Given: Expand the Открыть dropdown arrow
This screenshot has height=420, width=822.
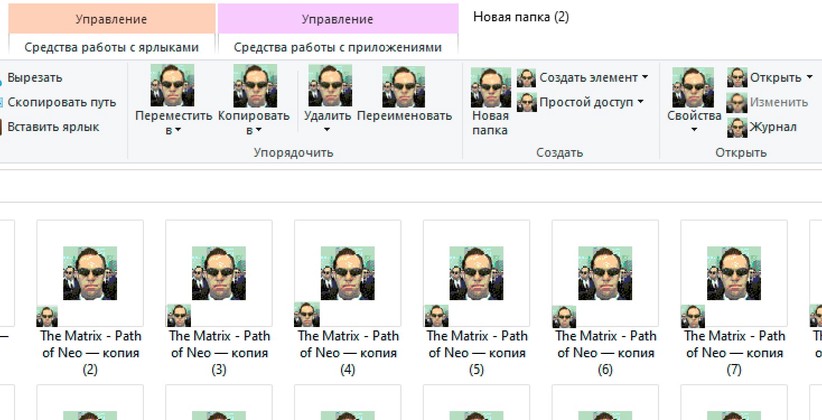Looking at the screenshot, I should [x=809, y=77].
